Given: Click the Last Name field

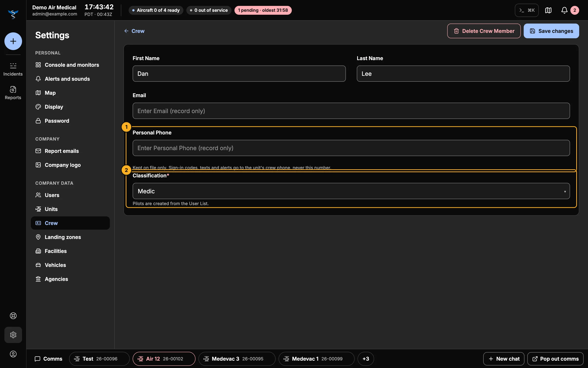Looking at the screenshot, I should point(463,74).
